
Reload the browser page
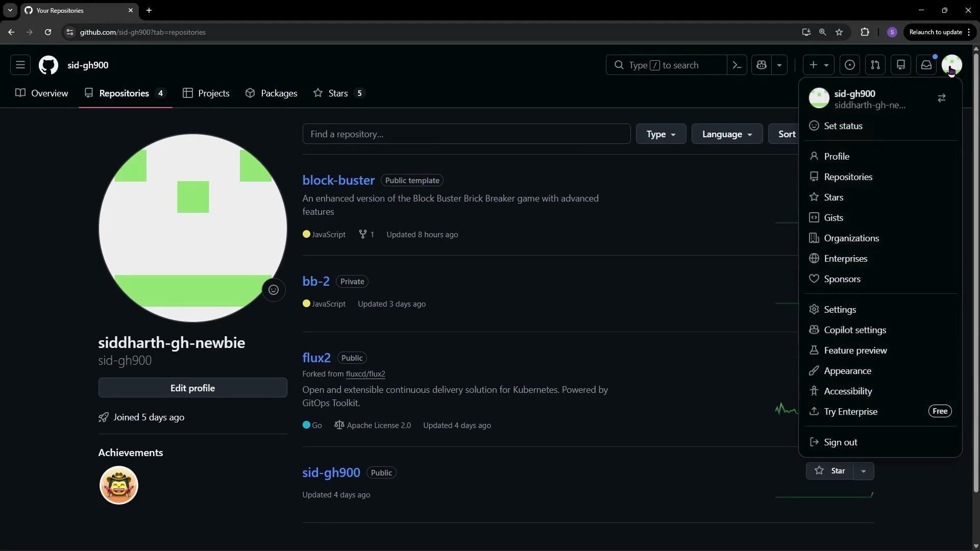pos(48,32)
